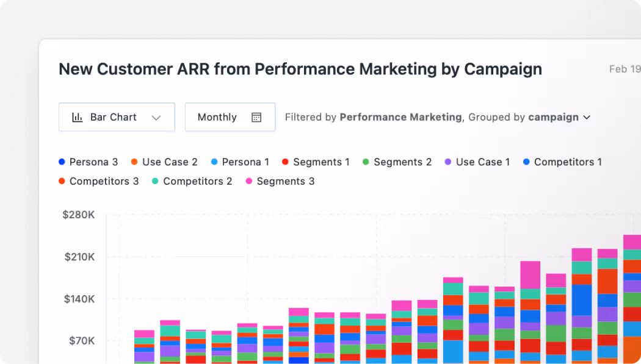
Task: Toggle Use Case 1 legend series
Action: [x=477, y=162]
